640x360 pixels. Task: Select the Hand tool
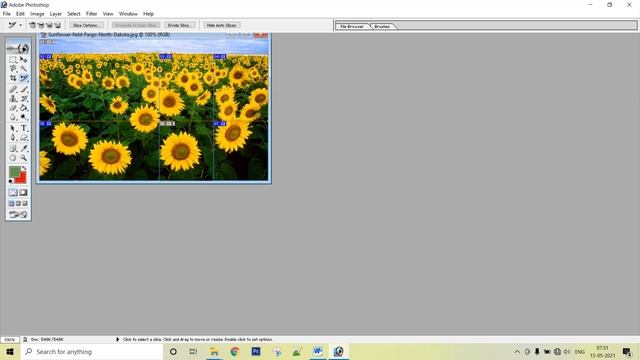point(13,158)
